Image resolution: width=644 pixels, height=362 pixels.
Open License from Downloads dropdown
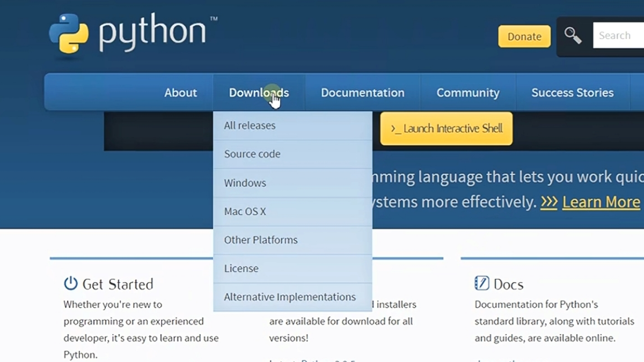tap(292, 268)
